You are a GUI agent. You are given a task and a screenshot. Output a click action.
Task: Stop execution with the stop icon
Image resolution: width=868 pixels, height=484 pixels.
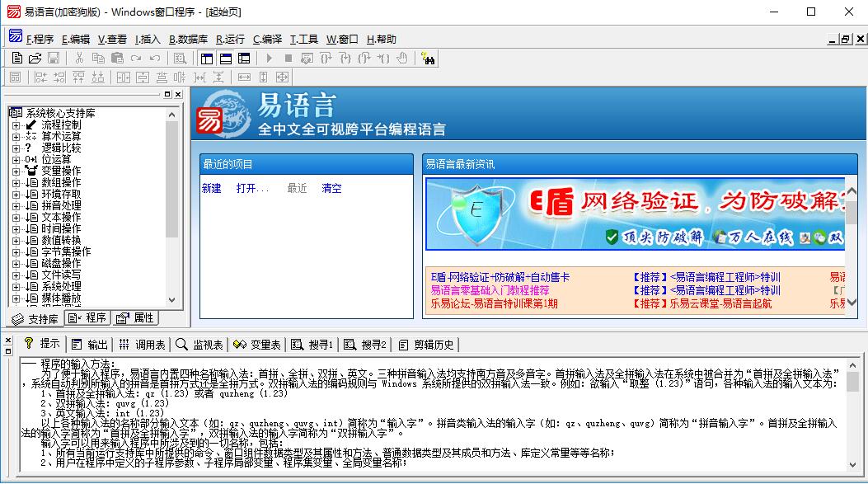[x=289, y=58]
